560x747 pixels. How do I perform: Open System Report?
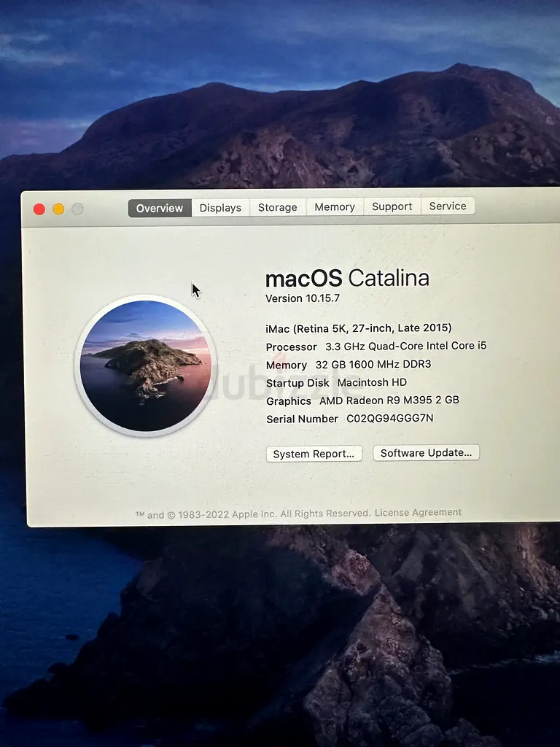[x=314, y=454]
